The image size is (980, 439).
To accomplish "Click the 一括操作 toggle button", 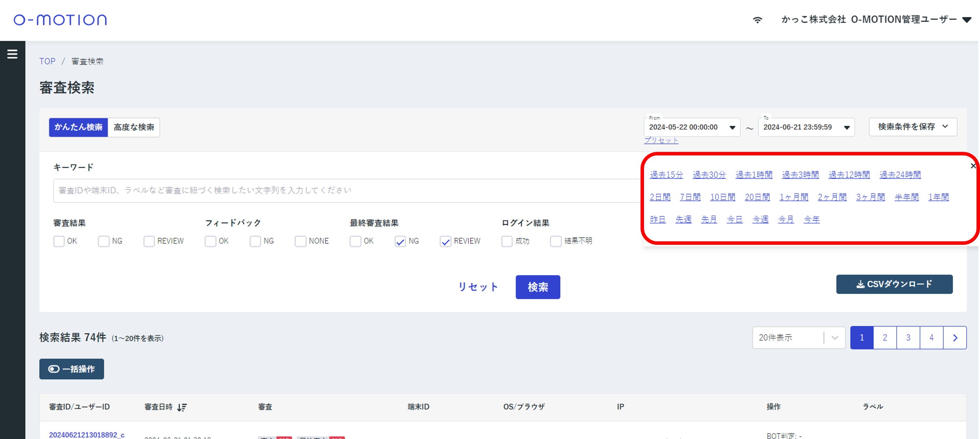I will click(x=72, y=368).
